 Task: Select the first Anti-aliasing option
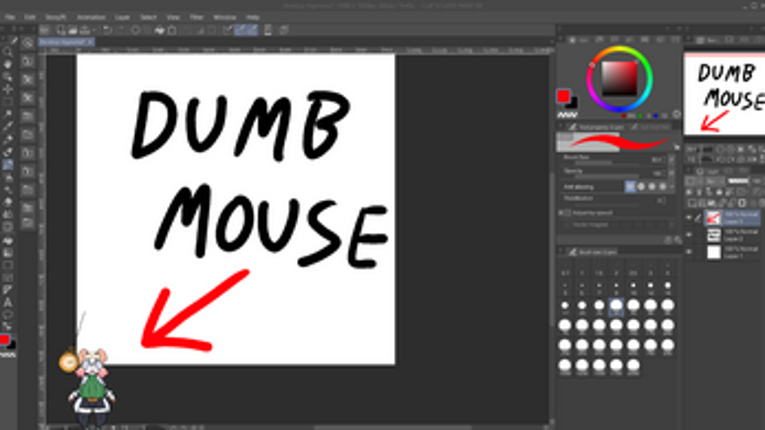coord(630,186)
